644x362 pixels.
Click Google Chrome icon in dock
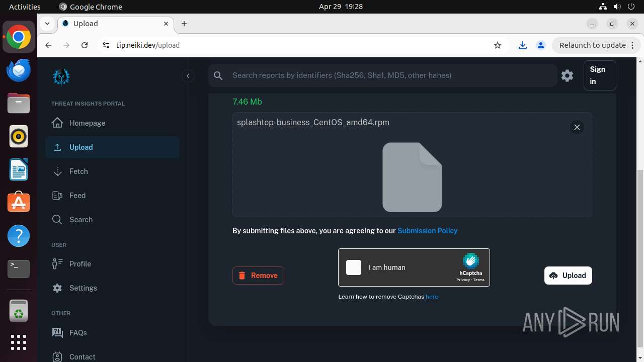click(x=19, y=37)
